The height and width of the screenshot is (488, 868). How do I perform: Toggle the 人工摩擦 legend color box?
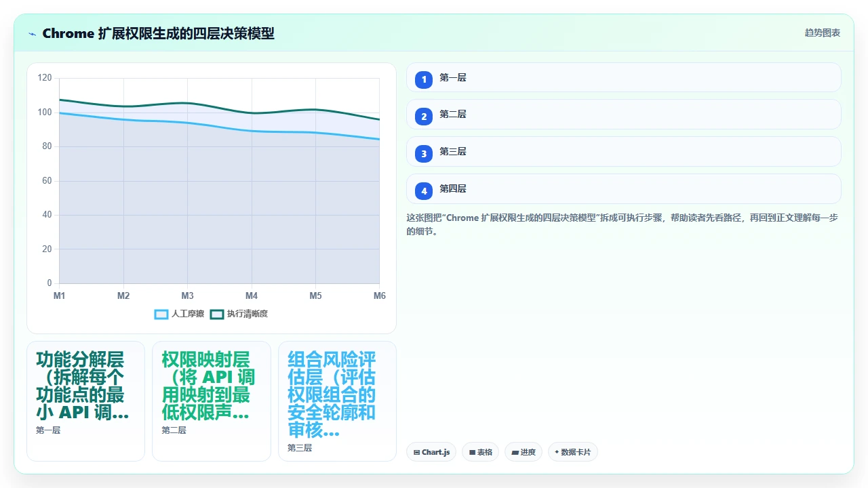point(161,314)
